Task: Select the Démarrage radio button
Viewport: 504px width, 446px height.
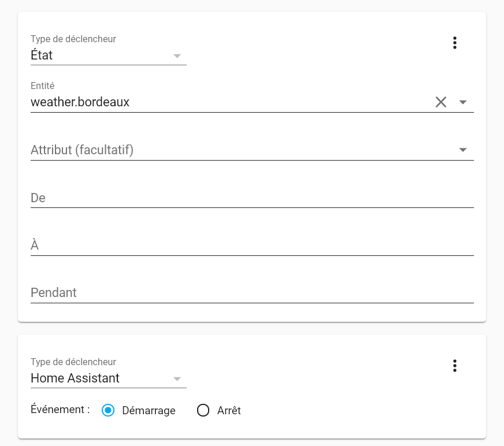Action: (108, 410)
